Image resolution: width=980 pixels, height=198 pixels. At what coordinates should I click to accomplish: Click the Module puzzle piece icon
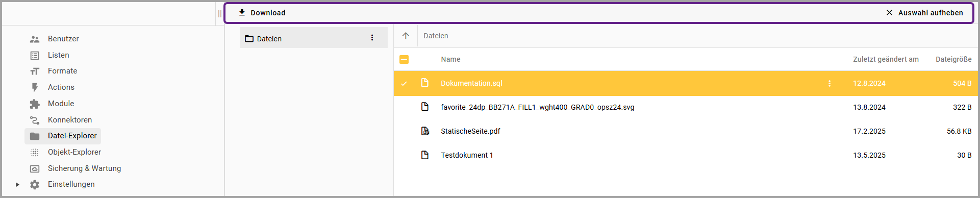tap(35, 104)
